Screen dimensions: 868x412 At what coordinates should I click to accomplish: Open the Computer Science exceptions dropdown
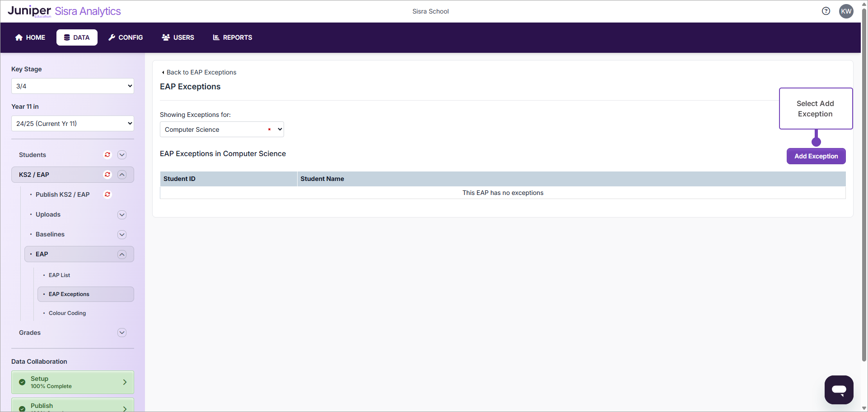(222, 130)
